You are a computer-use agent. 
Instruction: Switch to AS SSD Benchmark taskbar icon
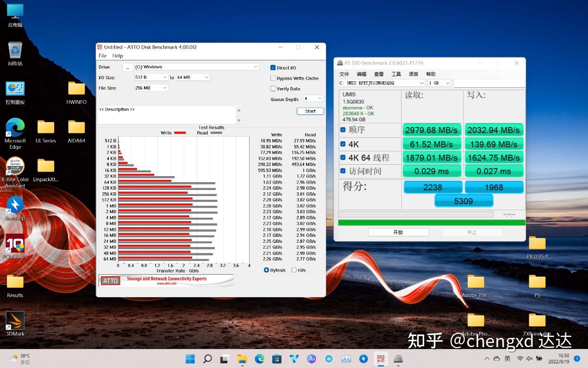tap(398, 359)
